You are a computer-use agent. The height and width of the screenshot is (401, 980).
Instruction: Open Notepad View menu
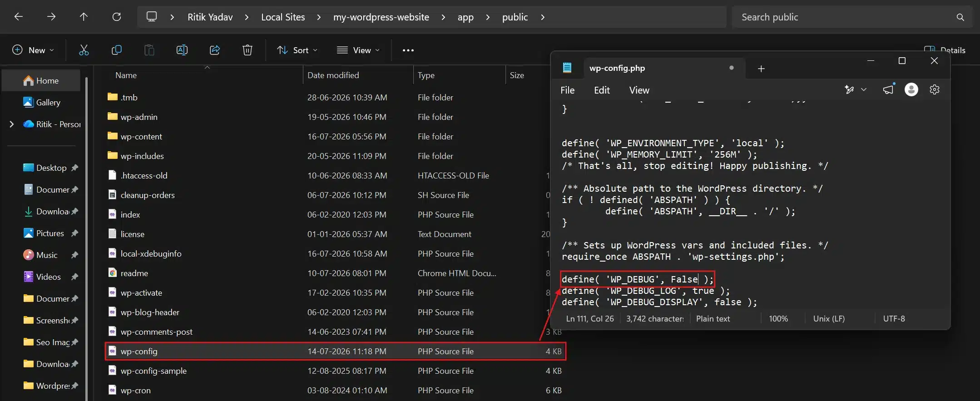(x=639, y=90)
